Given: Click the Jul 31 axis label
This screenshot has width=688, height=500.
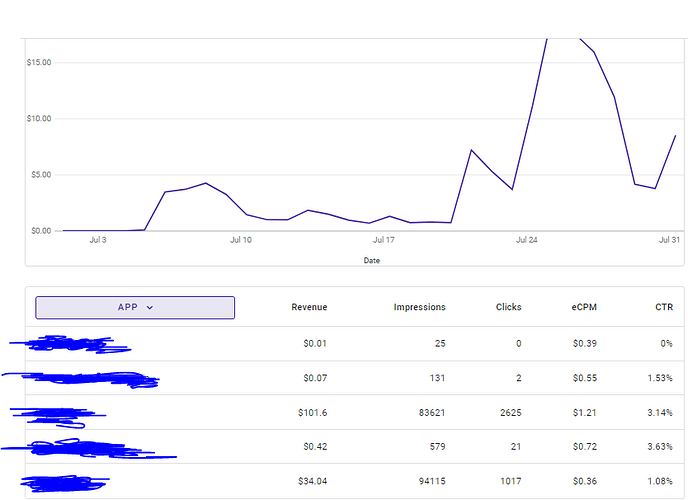Looking at the screenshot, I should [669, 240].
